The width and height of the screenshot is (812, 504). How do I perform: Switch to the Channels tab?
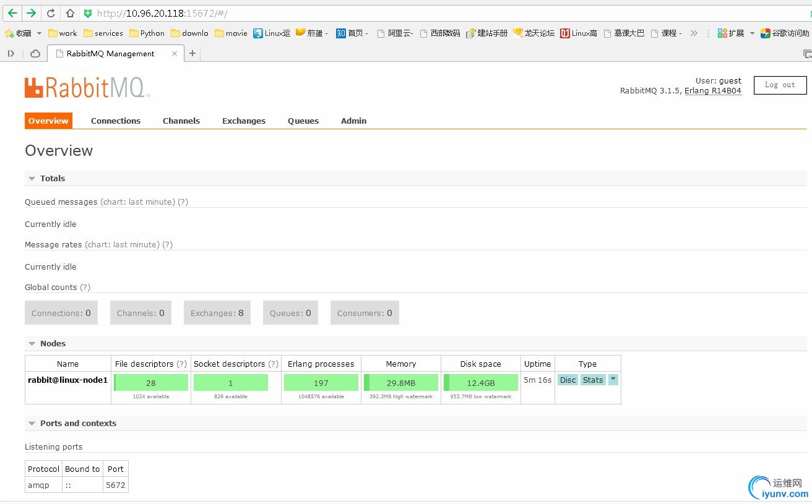181,121
